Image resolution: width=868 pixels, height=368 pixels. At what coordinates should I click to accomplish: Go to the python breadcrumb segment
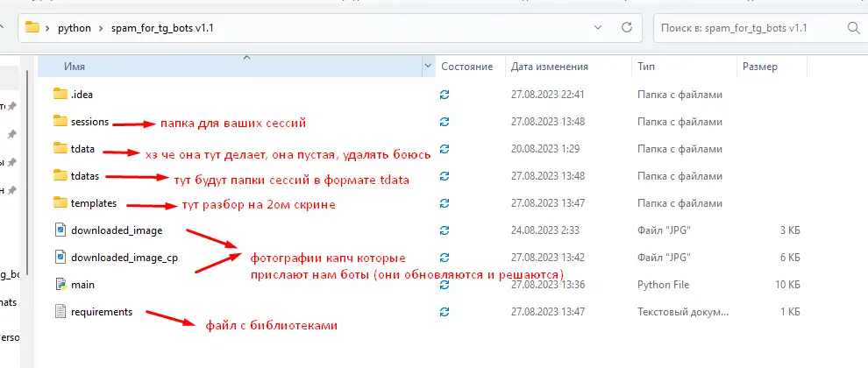click(x=75, y=27)
